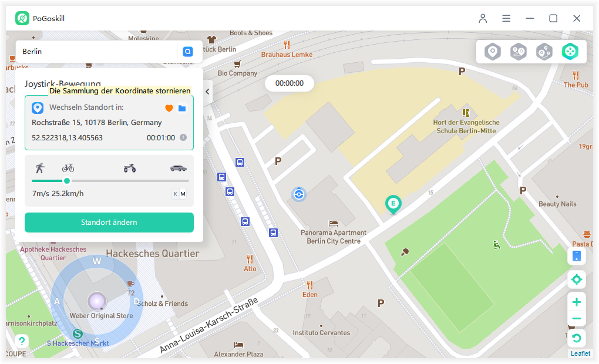
Task: Collapse the side panel with the left chevron
Action: coord(207,92)
